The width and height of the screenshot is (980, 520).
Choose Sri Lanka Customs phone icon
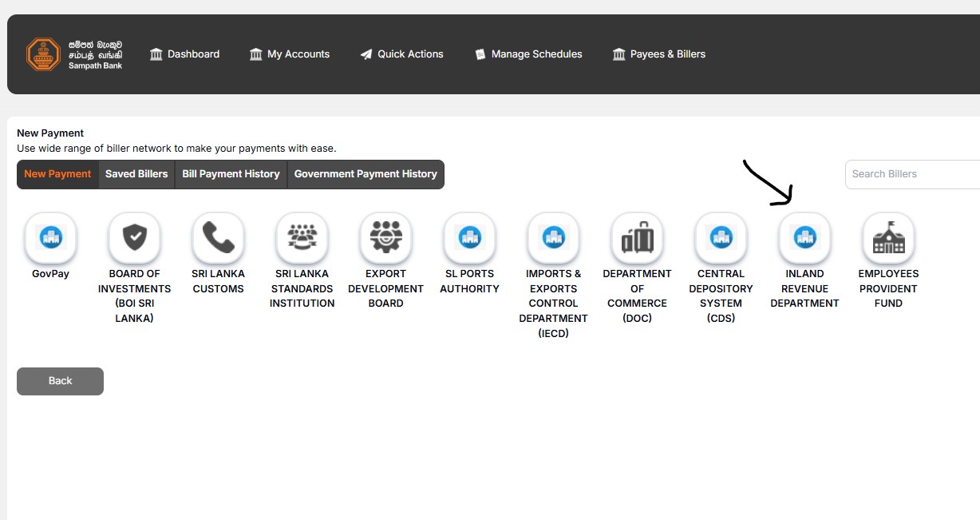219,237
